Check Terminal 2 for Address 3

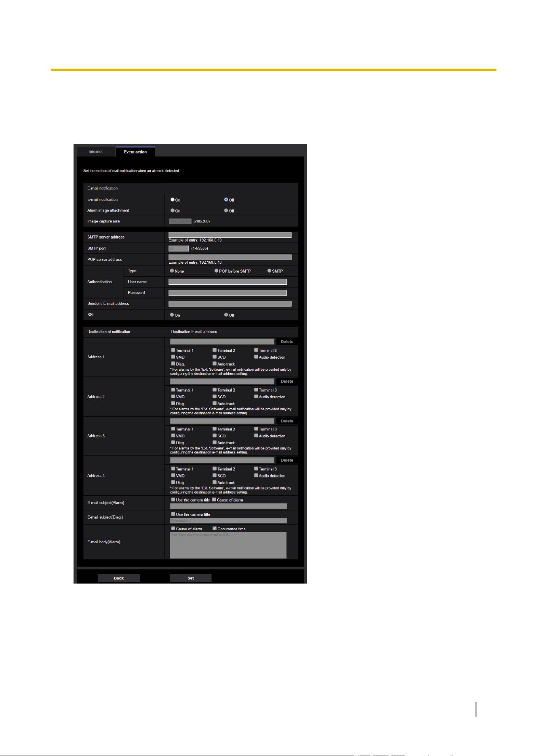(x=215, y=429)
